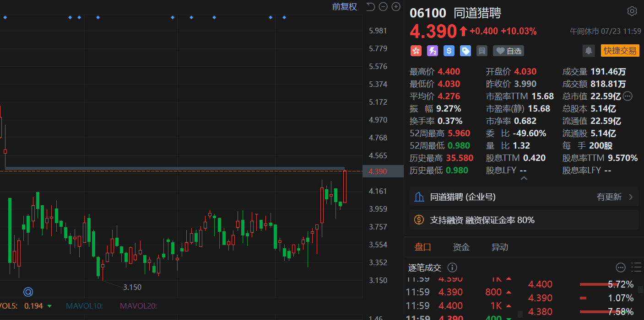Click the purple lightning level-2 icon
The width and height of the screenshot is (644, 320).
pos(433,51)
